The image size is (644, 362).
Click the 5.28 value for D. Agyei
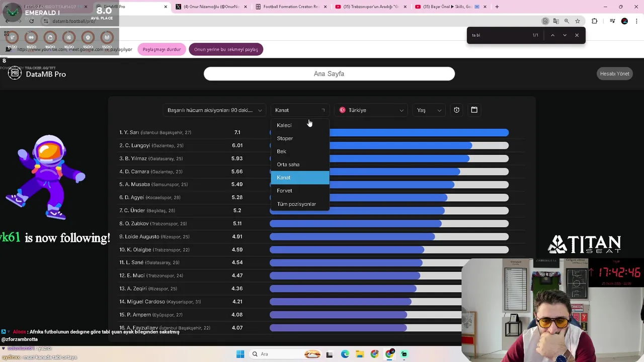click(237, 198)
